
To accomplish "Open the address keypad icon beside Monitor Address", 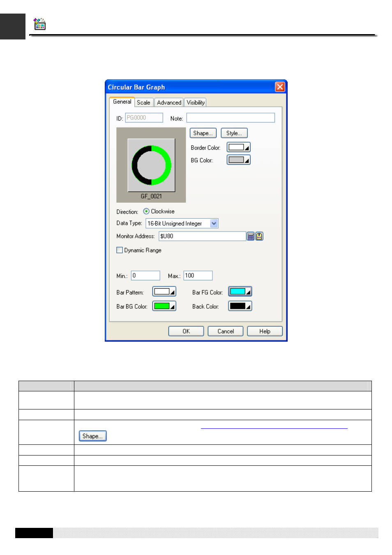I will [251, 236].
